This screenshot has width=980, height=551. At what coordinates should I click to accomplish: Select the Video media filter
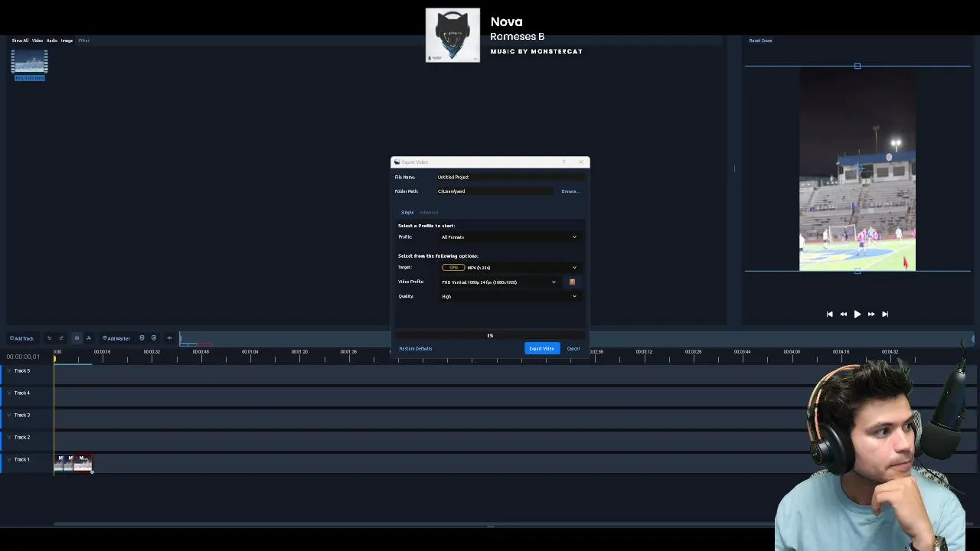pos(38,41)
